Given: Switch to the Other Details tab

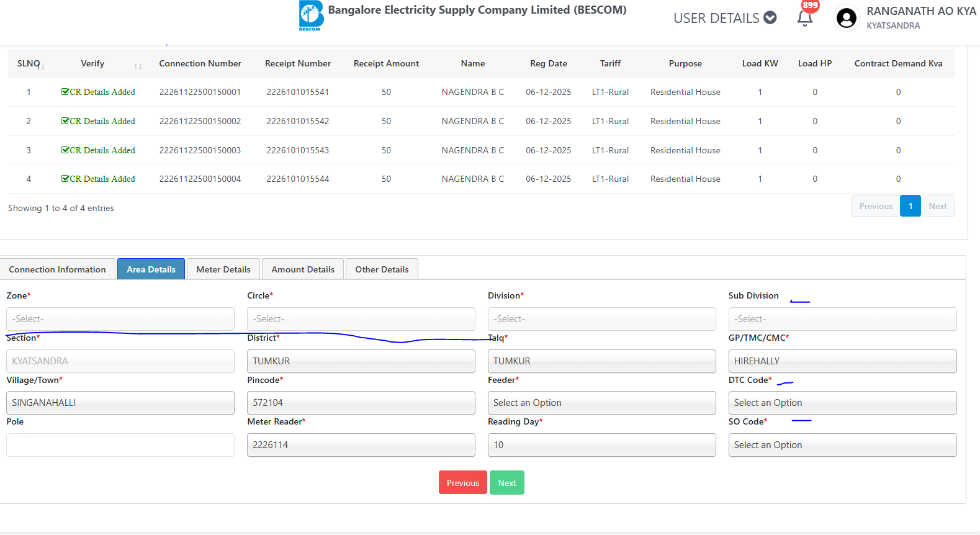Looking at the screenshot, I should pos(382,269).
